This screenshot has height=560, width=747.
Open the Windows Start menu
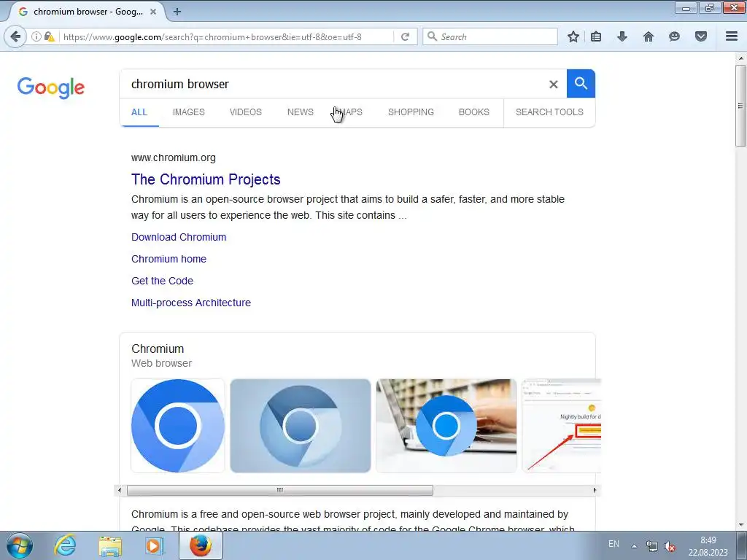click(x=20, y=545)
